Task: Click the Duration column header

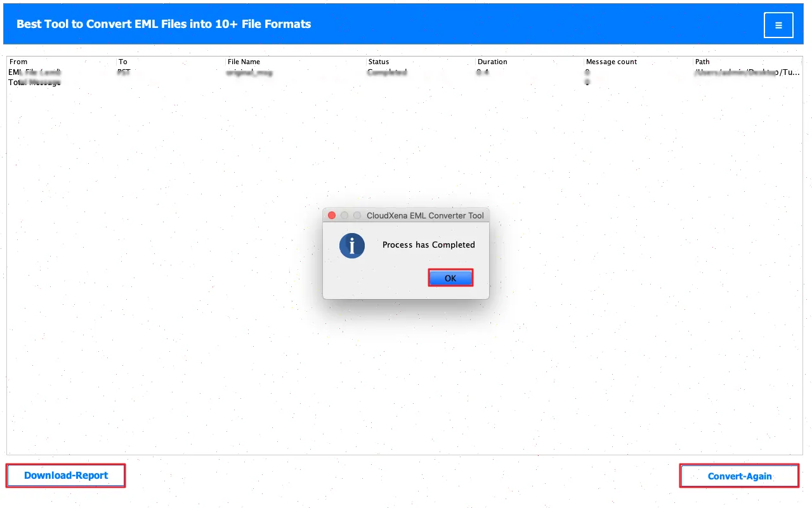Action: point(492,62)
